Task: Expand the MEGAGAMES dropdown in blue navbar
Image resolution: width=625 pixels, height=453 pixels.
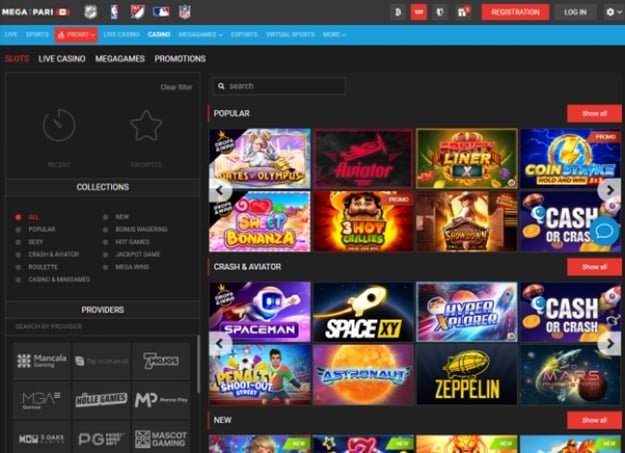Action: pyautogui.click(x=200, y=35)
